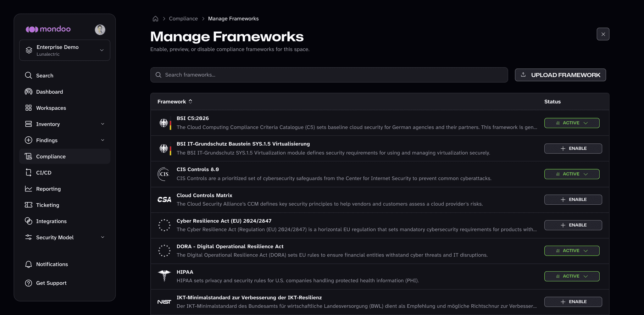The image size is (644, 315).
Task: Click the Ticketing ticket icon
Action: (28, 205)
